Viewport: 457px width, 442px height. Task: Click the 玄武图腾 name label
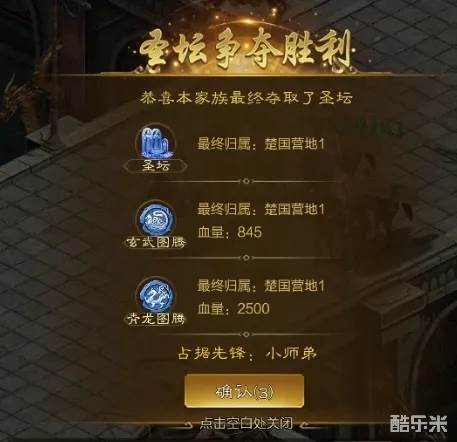pyautogui.click(x=156, y=242)
